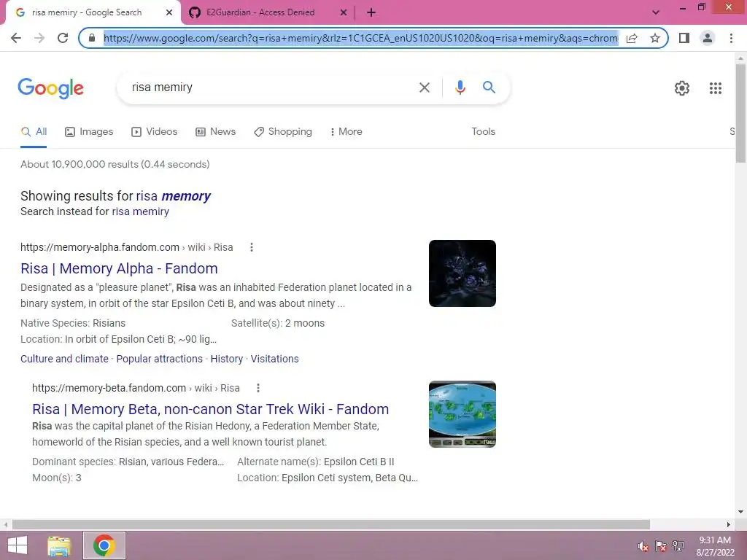Image resolution: width=747 pixels, height=560 pixels.
Task: Open a new tab with the plus button
Action: tap(371, 12)
